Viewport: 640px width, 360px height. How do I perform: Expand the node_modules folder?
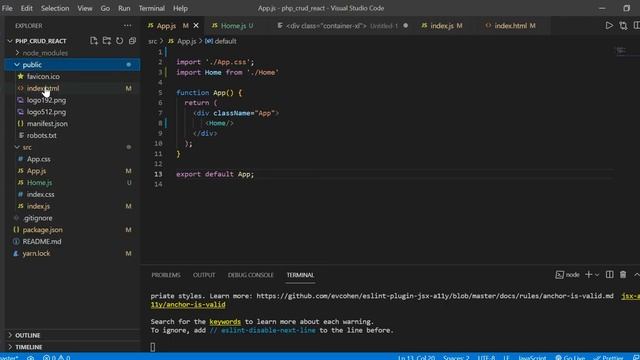[45, 53]
